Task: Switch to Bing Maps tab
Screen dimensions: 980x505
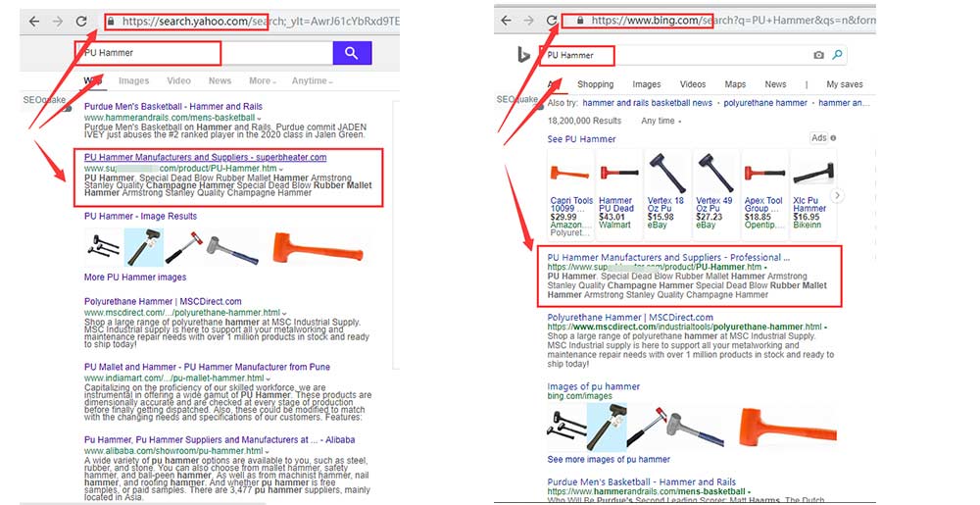Action: pyautogui.click(x=735, y=83)
